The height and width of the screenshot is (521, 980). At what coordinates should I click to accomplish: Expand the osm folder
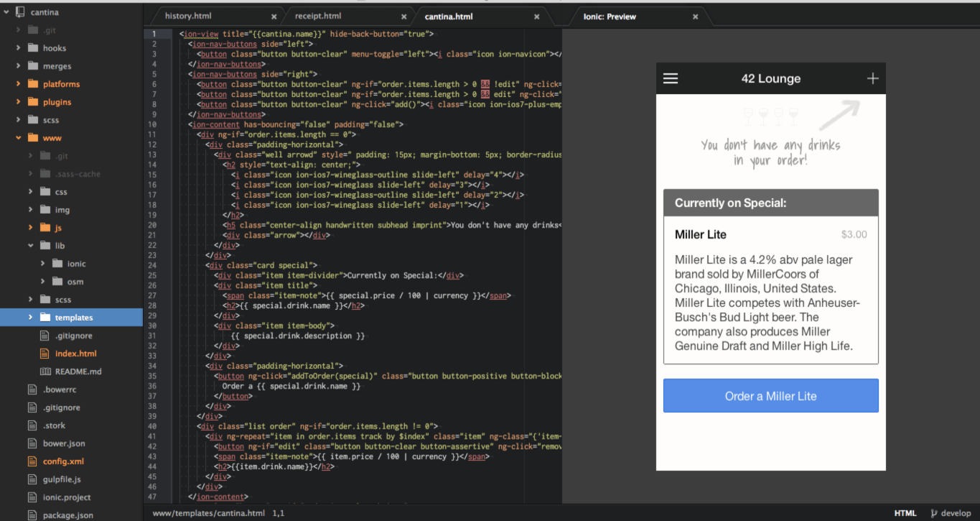click(43, 282)
